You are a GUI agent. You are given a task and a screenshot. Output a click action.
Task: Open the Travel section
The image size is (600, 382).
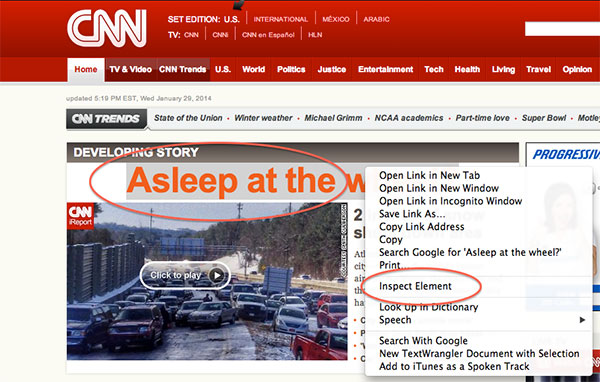[x=538, y=70]
